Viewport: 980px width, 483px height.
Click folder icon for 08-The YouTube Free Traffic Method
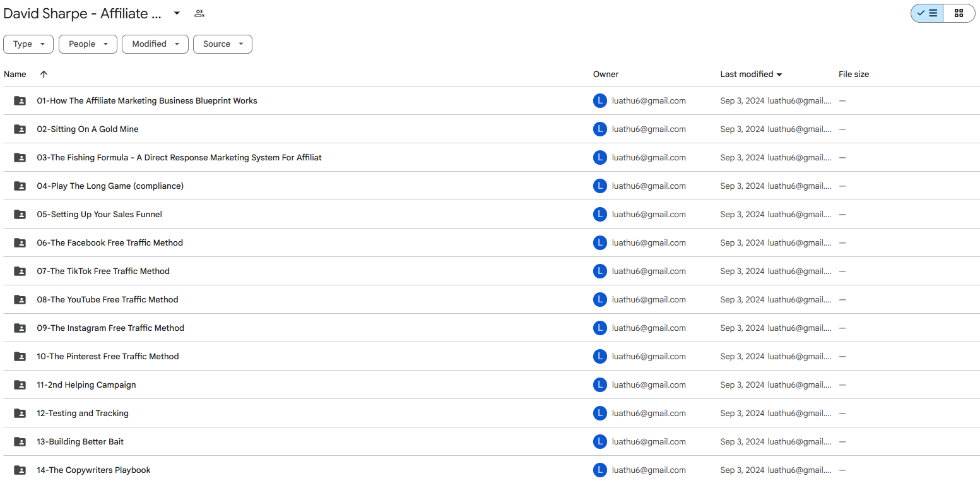(x=20, y=300)
